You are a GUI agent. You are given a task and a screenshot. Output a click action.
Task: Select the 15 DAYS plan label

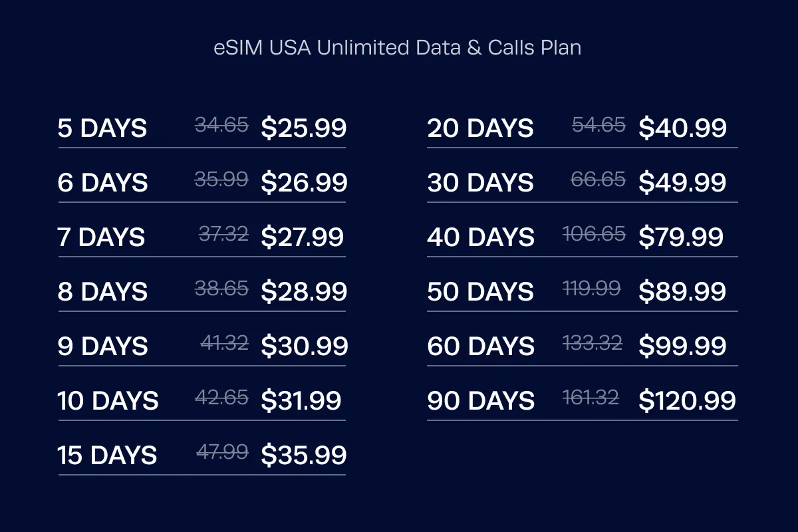(x=107, y=455)
